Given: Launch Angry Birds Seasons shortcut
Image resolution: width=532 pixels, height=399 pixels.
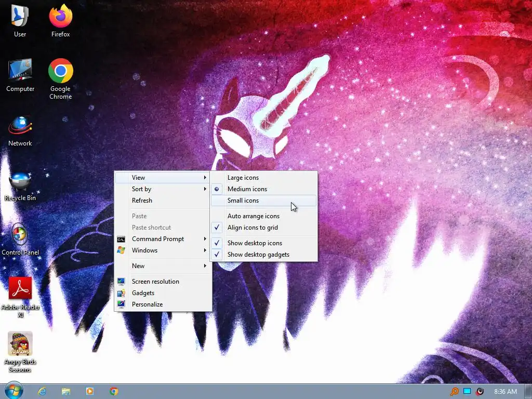Looking at the screenshot, I should (20, 352).
